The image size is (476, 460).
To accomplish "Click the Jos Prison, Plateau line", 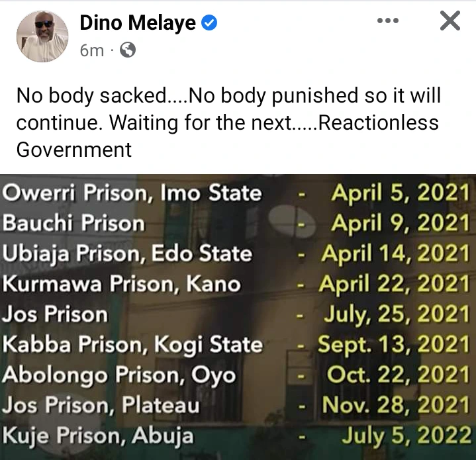I will [101, 405].
